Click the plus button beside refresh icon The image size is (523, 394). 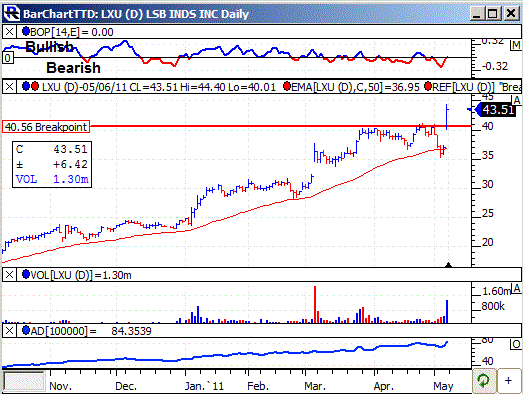(508, 381)
